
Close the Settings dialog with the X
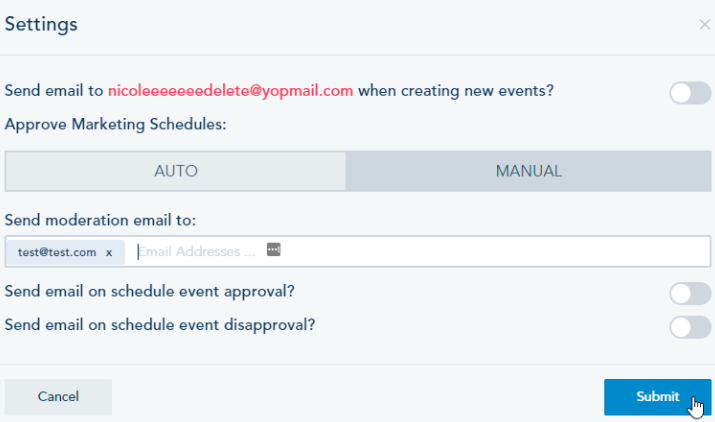point(704,24)
